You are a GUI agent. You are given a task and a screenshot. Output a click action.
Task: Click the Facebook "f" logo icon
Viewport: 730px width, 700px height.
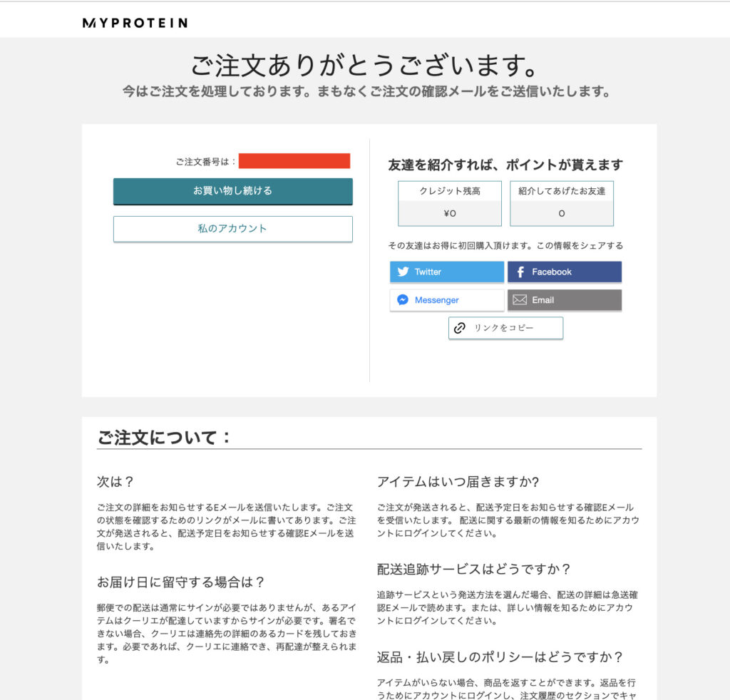coord(520,272)
